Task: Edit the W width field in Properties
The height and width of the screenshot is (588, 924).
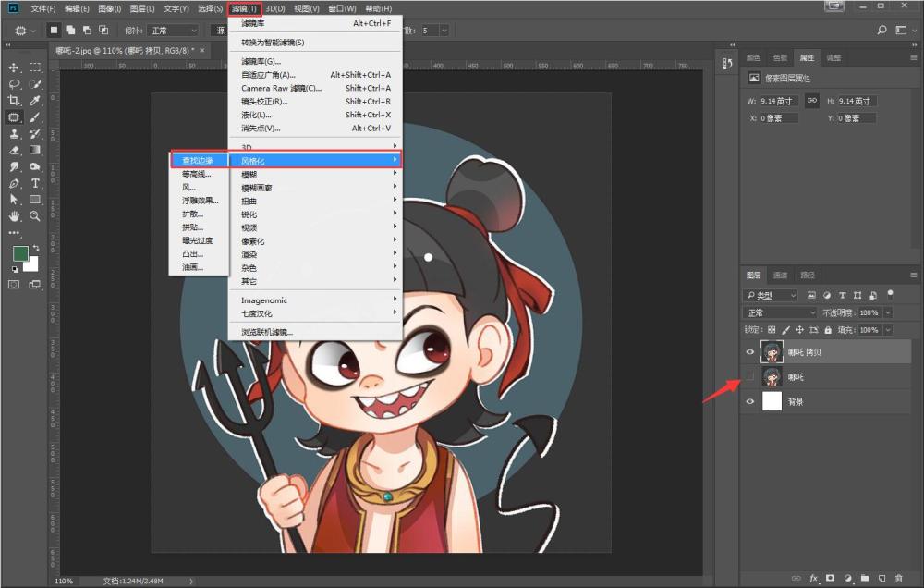Action: pyautogui.click(x=778, y=101)
